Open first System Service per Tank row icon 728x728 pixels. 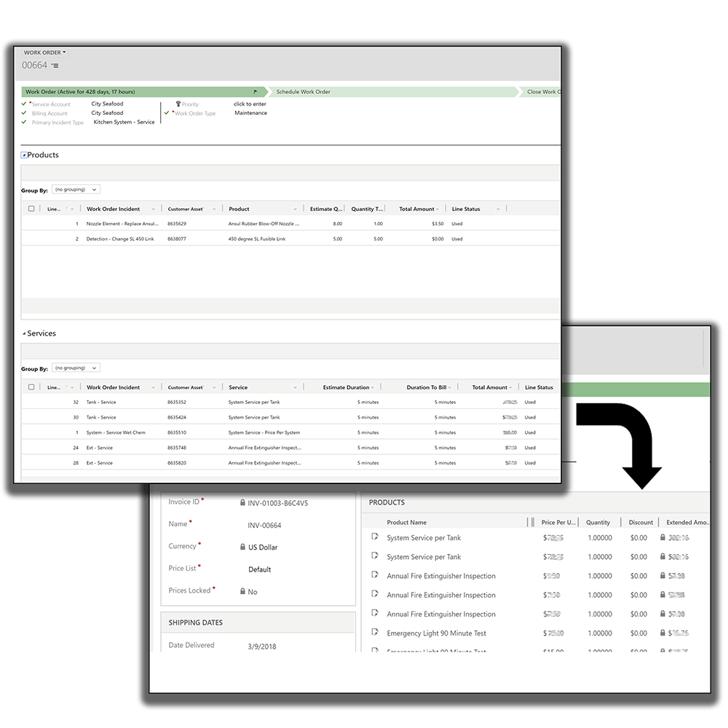pyautogui.click(x=375, y=537)
